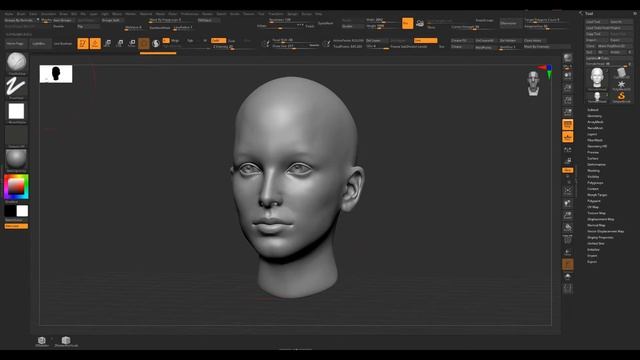Open the main color picker square

point(16,187)
